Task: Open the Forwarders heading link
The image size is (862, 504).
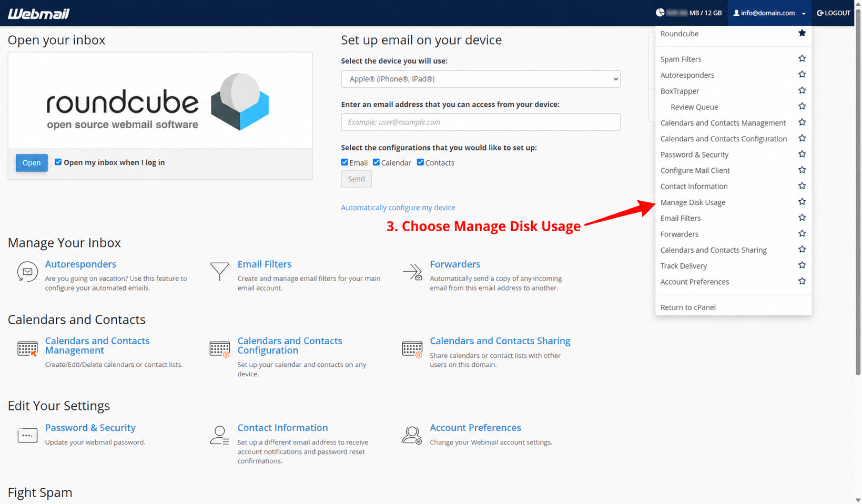Action: (x=455, y=264)
